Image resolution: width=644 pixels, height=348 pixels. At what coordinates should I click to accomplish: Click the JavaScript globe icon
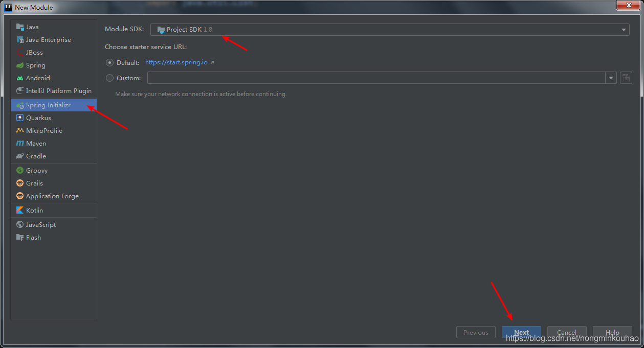coord(20,225)
